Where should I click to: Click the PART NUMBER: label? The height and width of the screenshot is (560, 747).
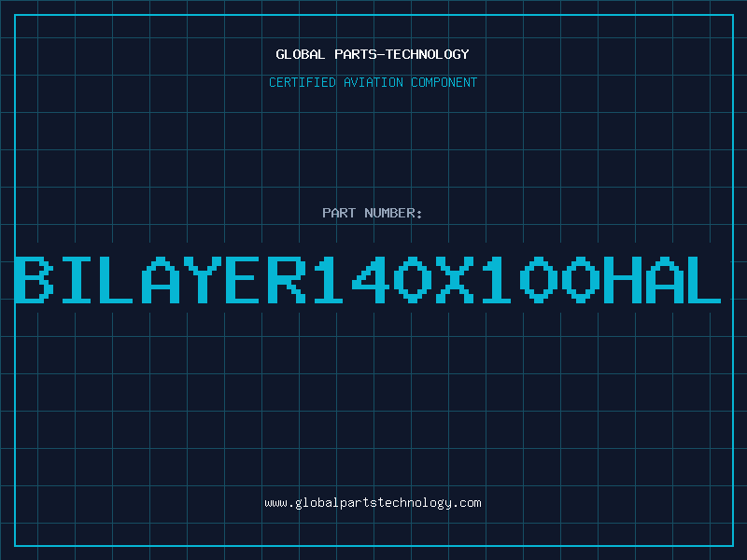pos(372,213)
